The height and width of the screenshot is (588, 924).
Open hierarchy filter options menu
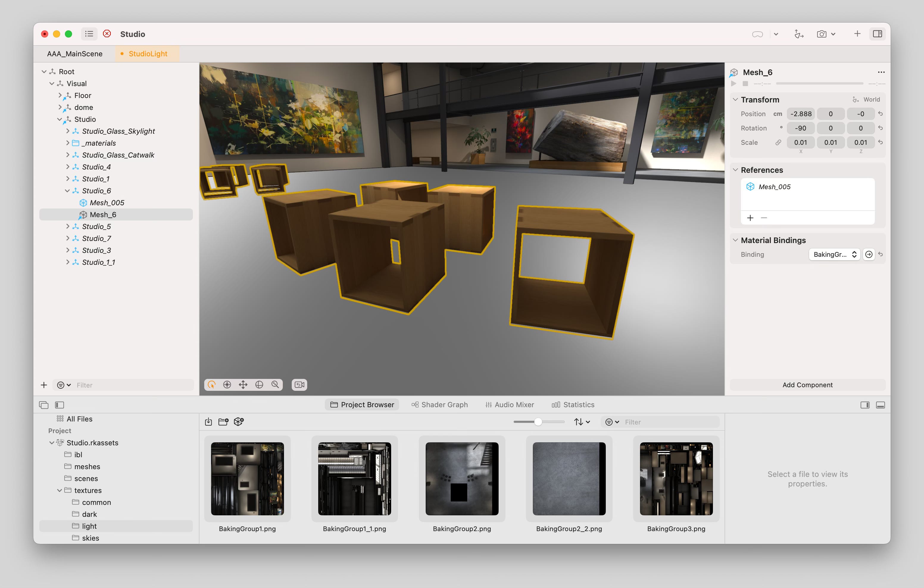[64, 385]
